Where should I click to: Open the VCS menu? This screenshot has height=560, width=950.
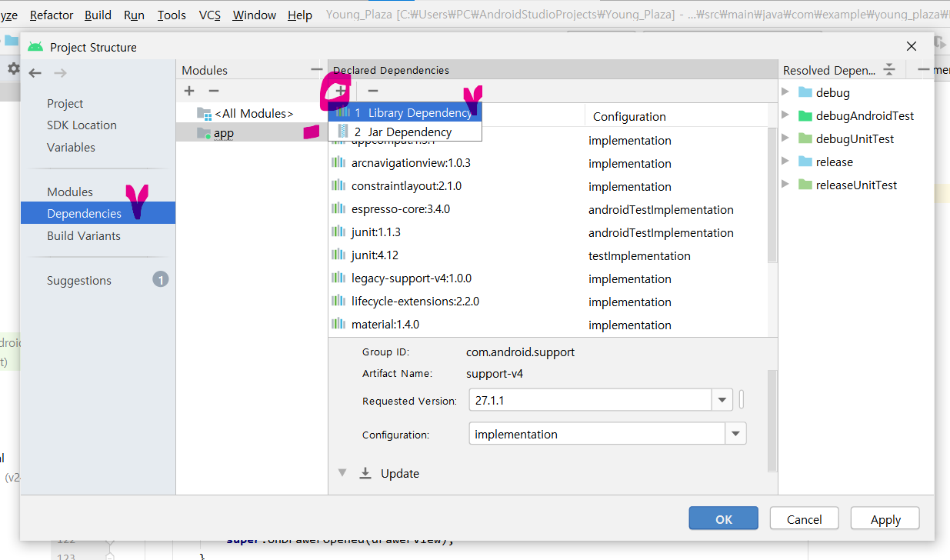click(x=209, y=15)
